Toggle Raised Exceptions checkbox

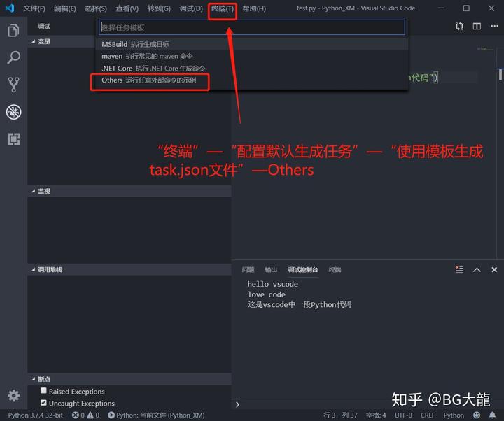pyautogui.click(x=43, y=390)
